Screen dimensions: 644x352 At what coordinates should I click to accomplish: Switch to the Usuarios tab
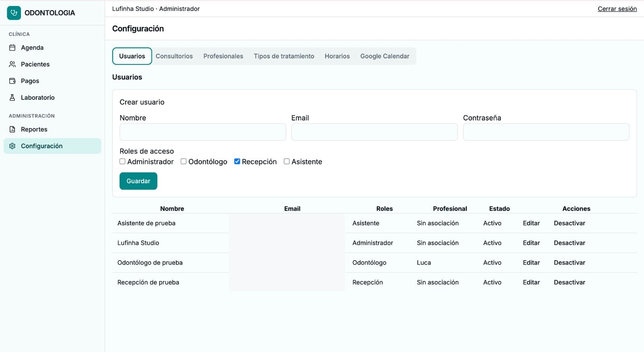(x=132, y=56)
